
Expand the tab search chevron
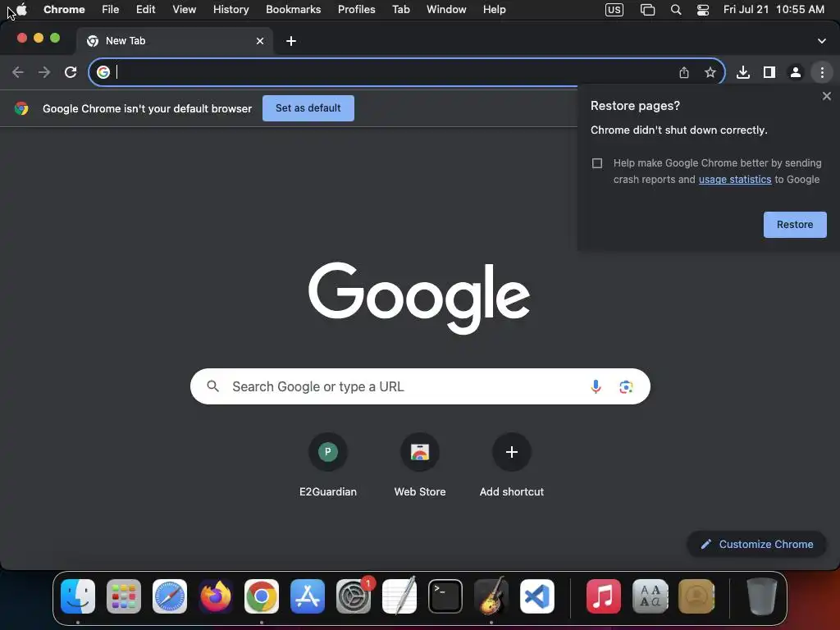tap(822, 41)
